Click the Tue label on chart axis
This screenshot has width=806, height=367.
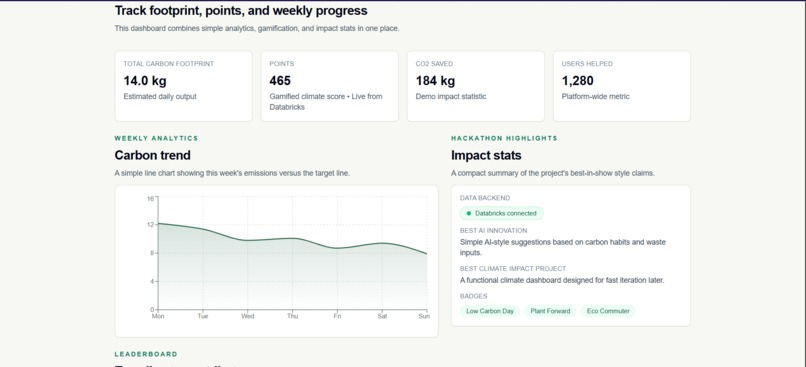pos(203,316)
